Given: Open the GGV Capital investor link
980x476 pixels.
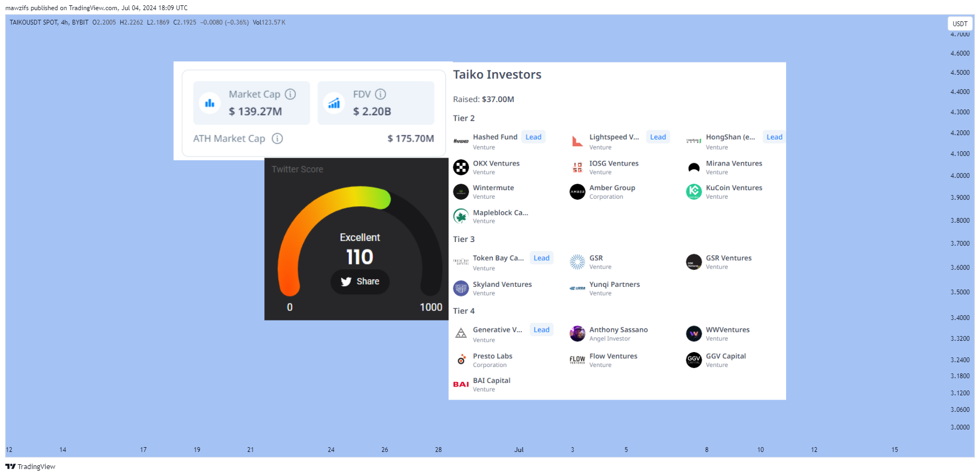Looking at the screenshot, I should pyautogui.click(x=726, y=356).
